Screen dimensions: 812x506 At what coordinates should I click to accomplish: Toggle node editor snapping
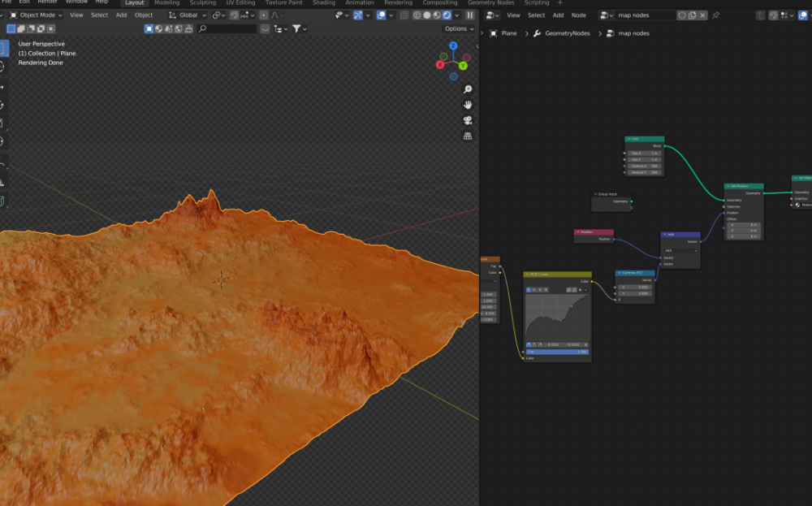tap(773, 15)
